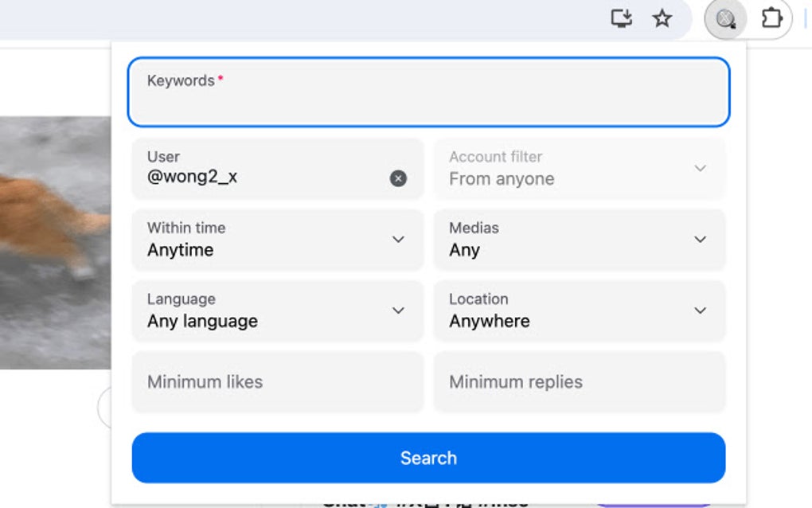Click the advanced search extension icon

point(725,18)
